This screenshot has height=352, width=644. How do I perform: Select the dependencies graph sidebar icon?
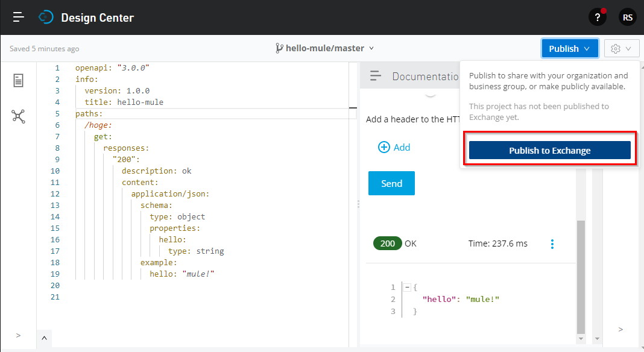point(18,116)
